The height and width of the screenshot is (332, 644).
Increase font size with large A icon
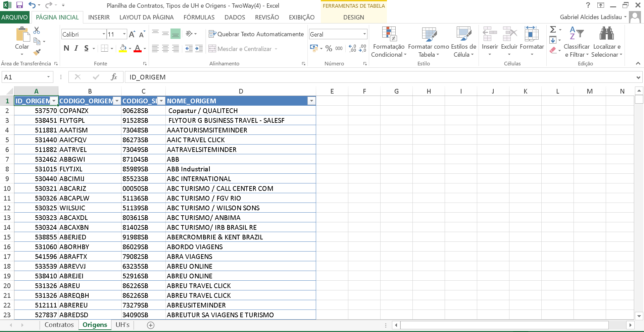coord(132,34)
